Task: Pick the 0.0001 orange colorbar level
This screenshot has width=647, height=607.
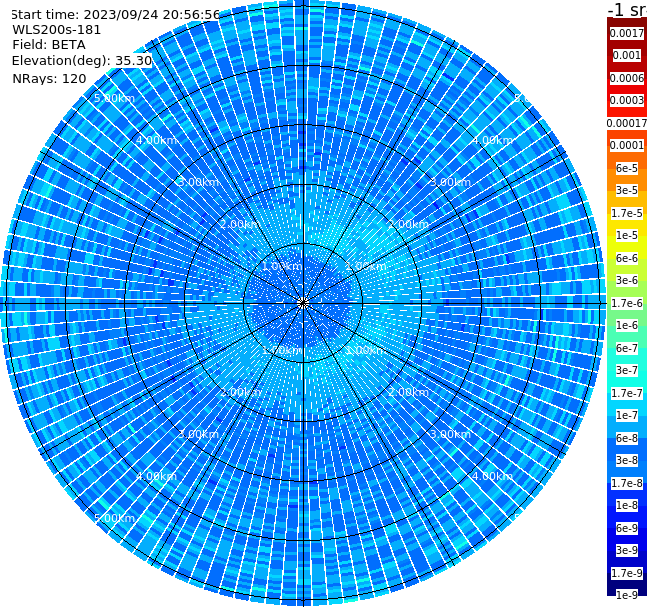Action: pos(627,145)
